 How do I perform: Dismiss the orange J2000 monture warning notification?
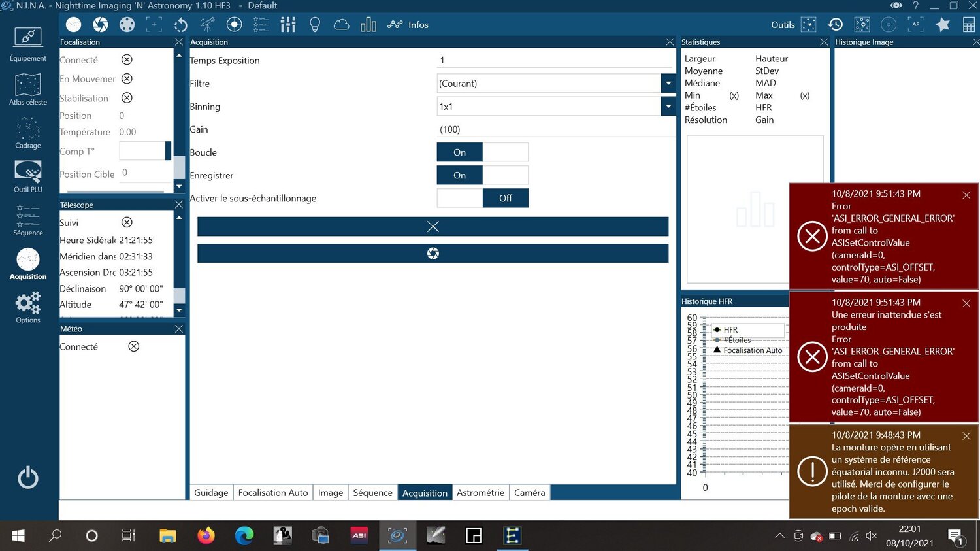pos(966,436)
